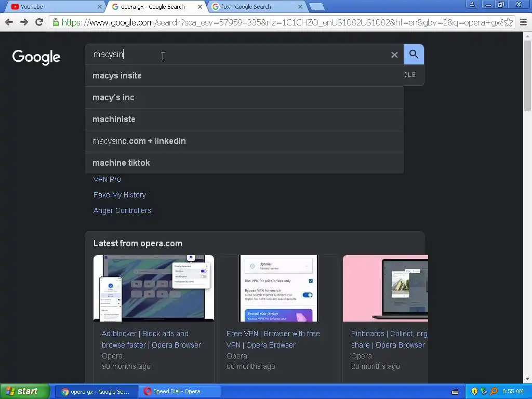The height and width of the screenshot is (399, 532).
Task: Open the 'Pinboards | Collect' article link
Action: pyautogui.click(x=389, y=339)
